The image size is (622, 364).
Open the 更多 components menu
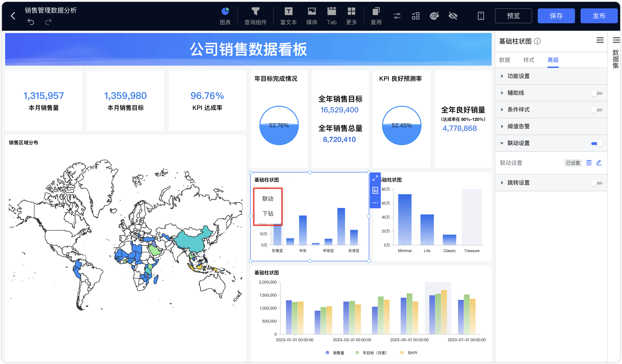tap(351, 16)
